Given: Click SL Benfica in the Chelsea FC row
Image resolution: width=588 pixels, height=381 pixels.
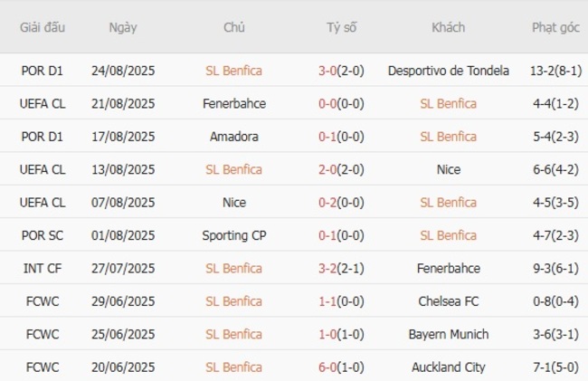Looking at the screenshot, I should tap(234, 301).
